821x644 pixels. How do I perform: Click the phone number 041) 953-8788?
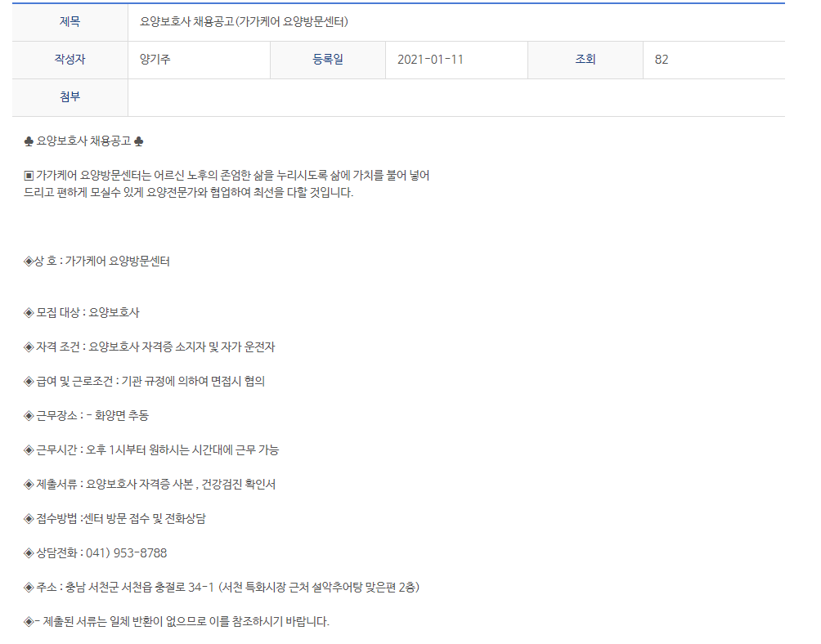[x=126, y=553]
